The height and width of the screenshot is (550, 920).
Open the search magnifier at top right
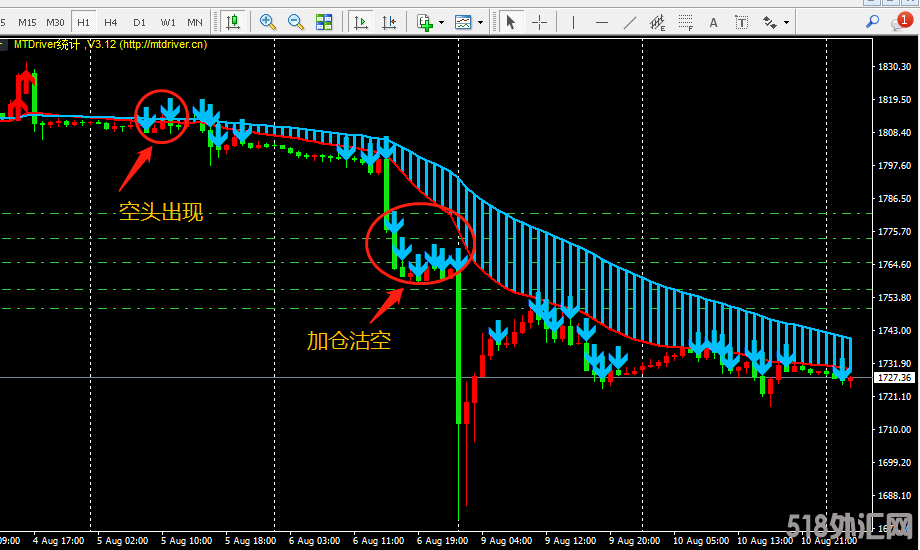coord(872,22)
